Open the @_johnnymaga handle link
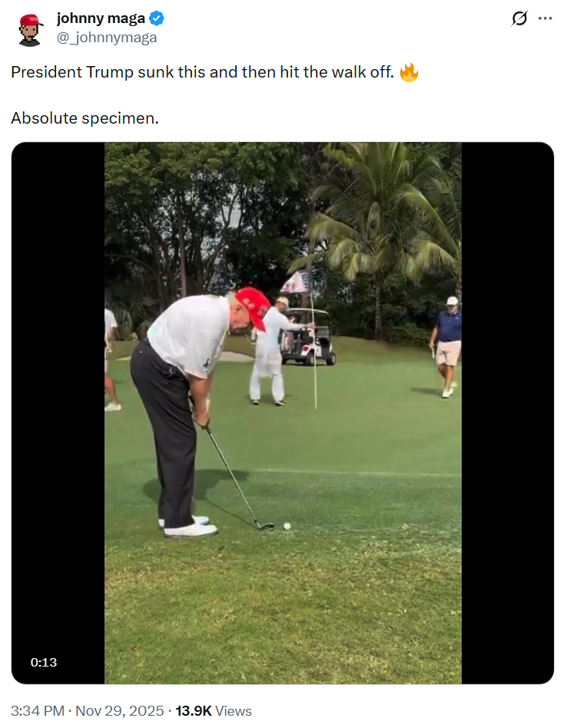Screen dimensions: 567x728 click(107, 37)
